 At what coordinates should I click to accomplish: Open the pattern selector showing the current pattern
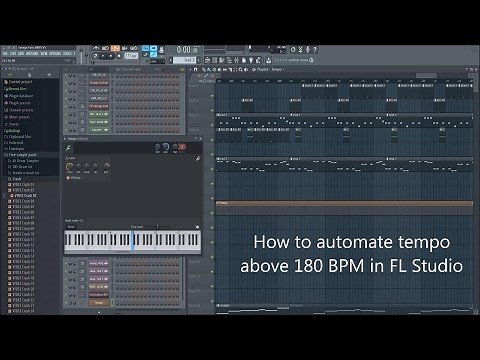[184, 60]
